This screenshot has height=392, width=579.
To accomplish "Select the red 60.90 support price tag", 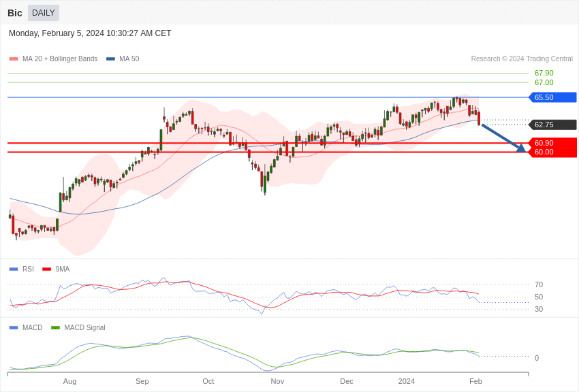I will (553, 143).
